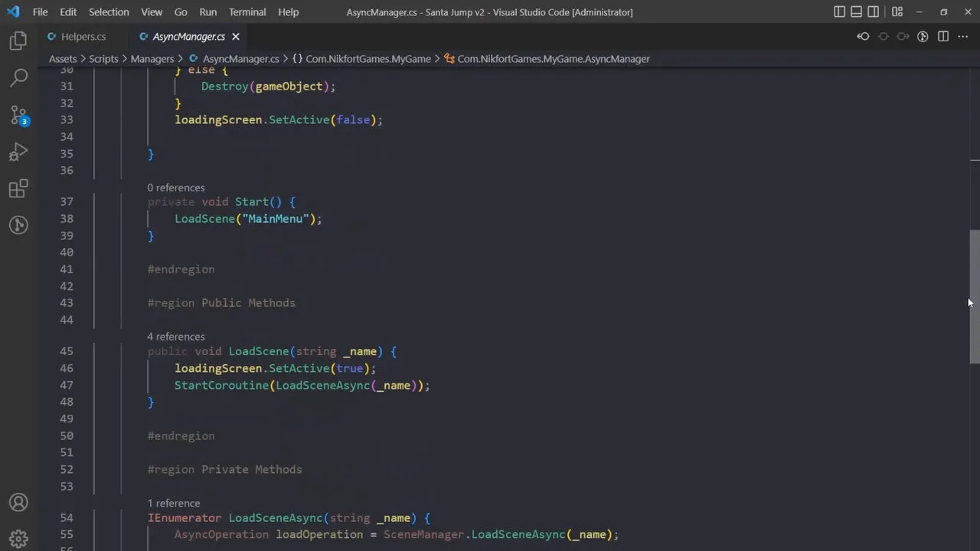Click the open changes with next revision icon
Image resolution: width=980 pixels, height=551 pixels.
(x=903, y=37)
